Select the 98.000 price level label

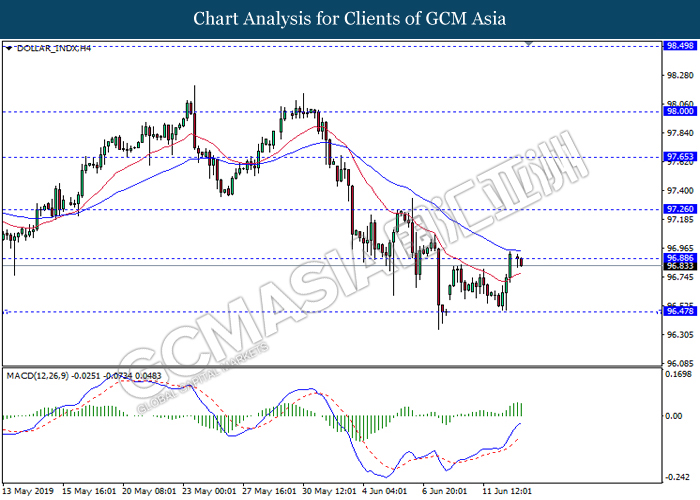coord(679,111)
